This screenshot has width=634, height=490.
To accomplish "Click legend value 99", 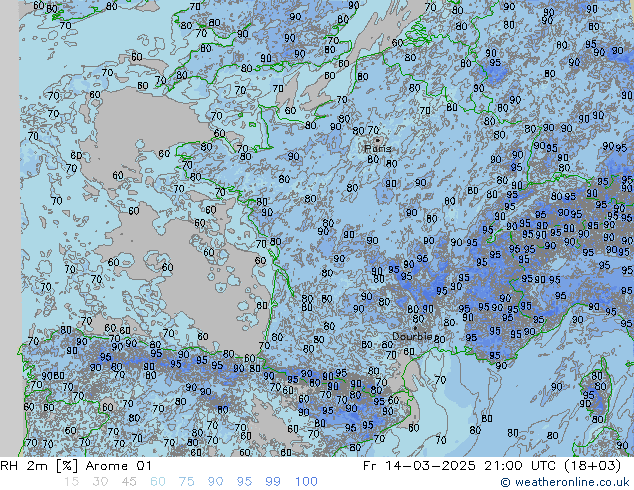I will point(273,482).
